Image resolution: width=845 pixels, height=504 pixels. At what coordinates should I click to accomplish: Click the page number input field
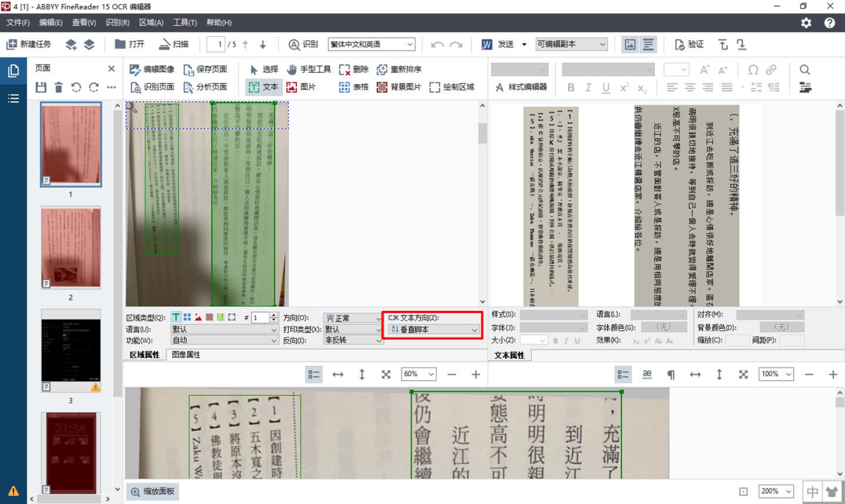coord(216,45)
